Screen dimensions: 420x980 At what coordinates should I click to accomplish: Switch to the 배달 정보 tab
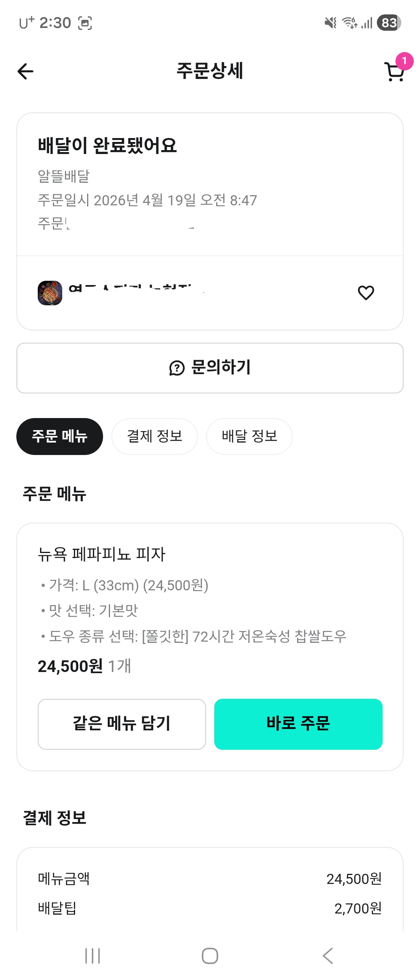(249, 436)
